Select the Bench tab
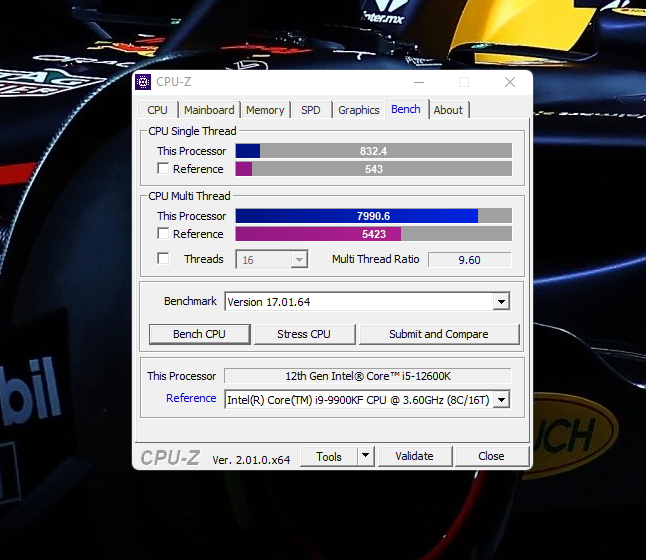This screenshot has width=646, height=560. click(406, 109)
